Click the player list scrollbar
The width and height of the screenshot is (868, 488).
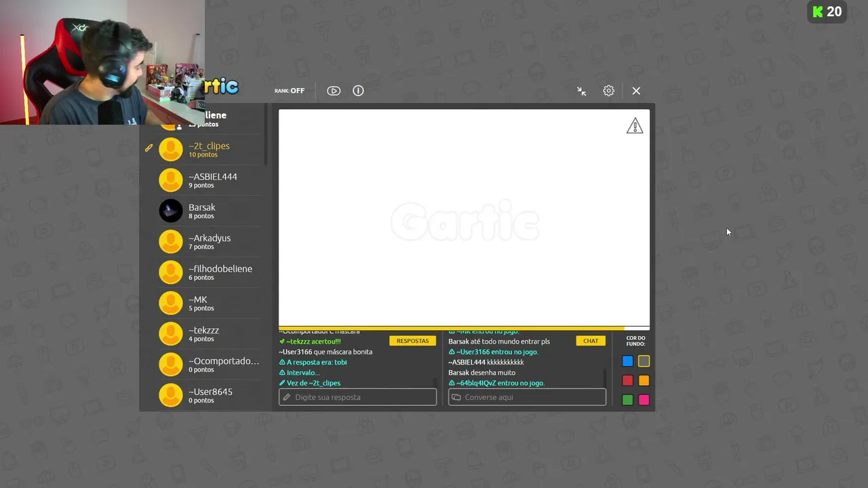266,136
